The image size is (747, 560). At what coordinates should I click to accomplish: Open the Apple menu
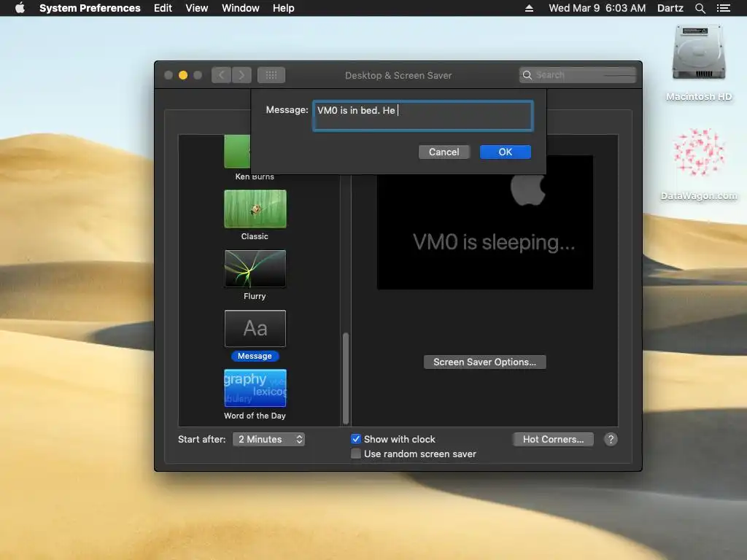tap(20, 8)
